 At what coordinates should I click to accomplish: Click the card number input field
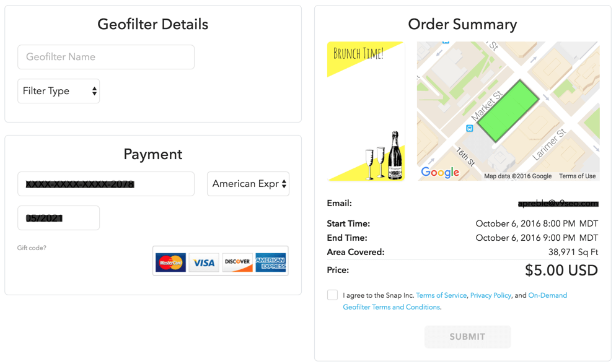click(x=106, y=184)
